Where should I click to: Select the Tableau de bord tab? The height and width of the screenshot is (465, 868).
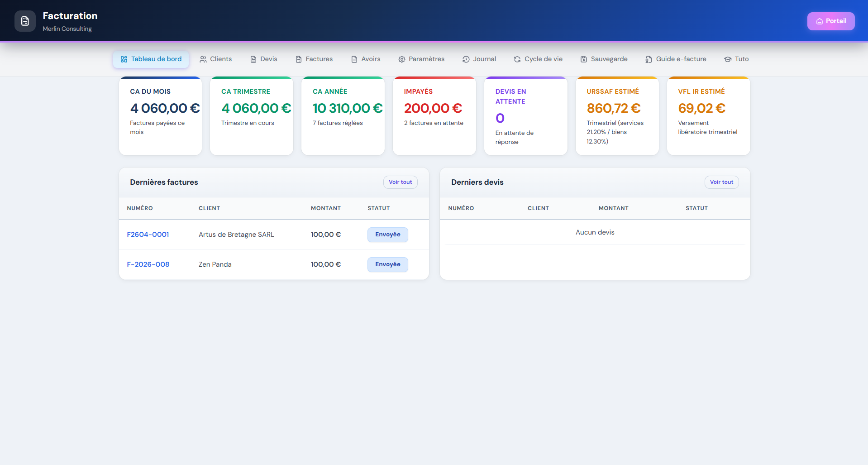pos(151,59)
